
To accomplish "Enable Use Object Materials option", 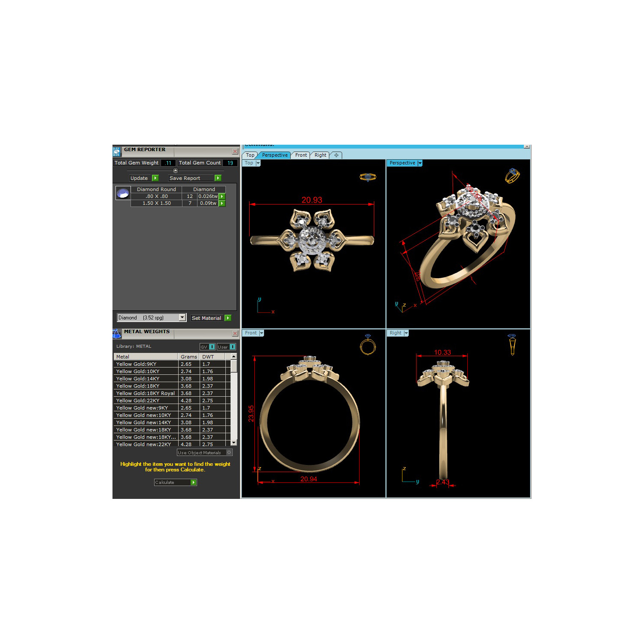I will click(205, 452).
